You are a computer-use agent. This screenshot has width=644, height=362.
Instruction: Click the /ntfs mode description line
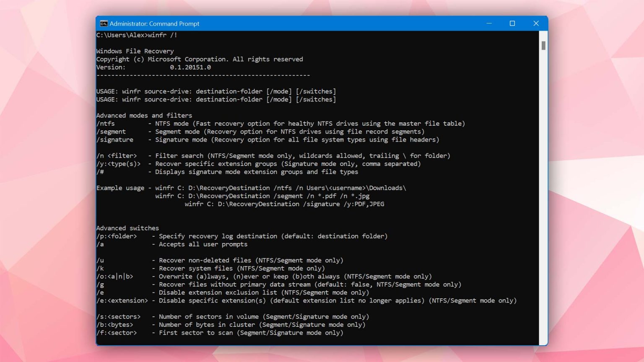280,123
